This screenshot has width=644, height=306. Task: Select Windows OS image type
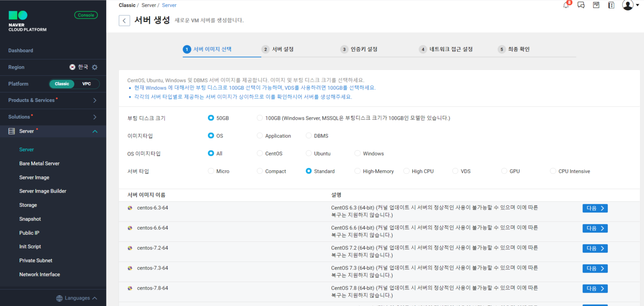pyautogui.click(x=357, y=153)
